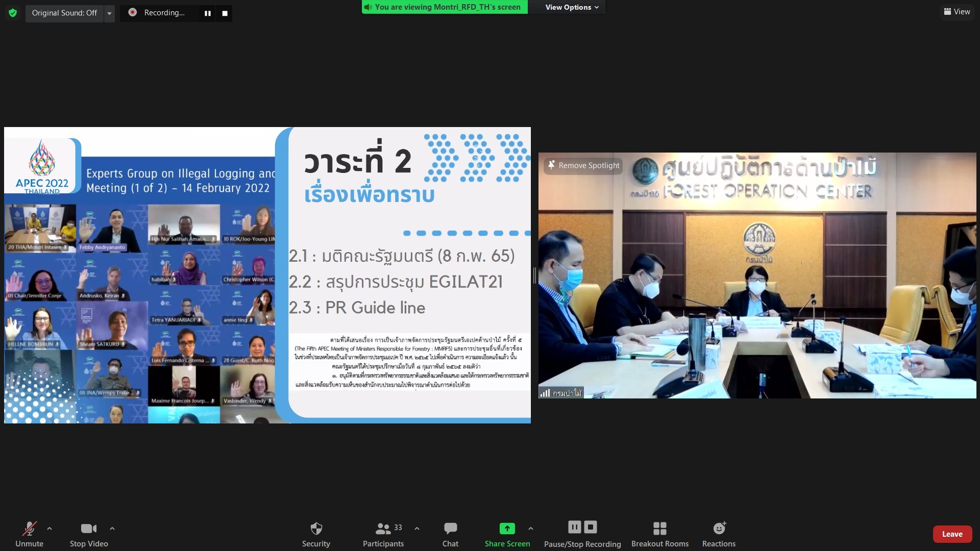Stop recording in bottom toolbar
Image resolution: width=980 pixels, height=551 pixels.
(x=591, y=527)
